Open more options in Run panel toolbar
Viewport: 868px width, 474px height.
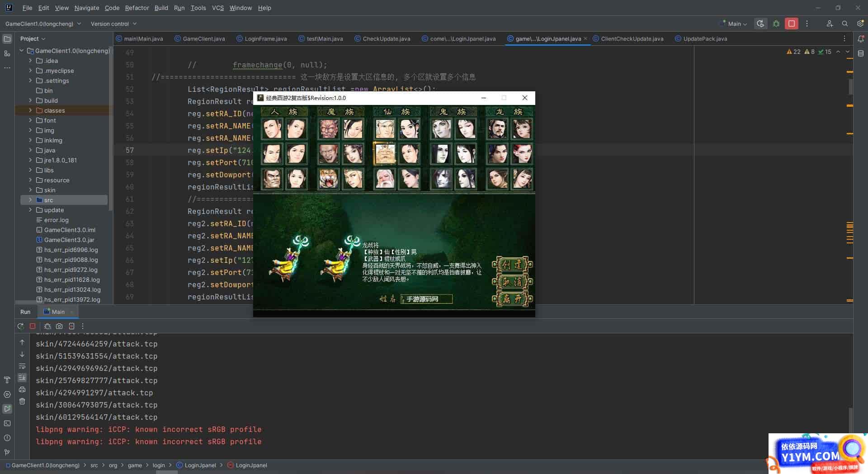point(83,326)
